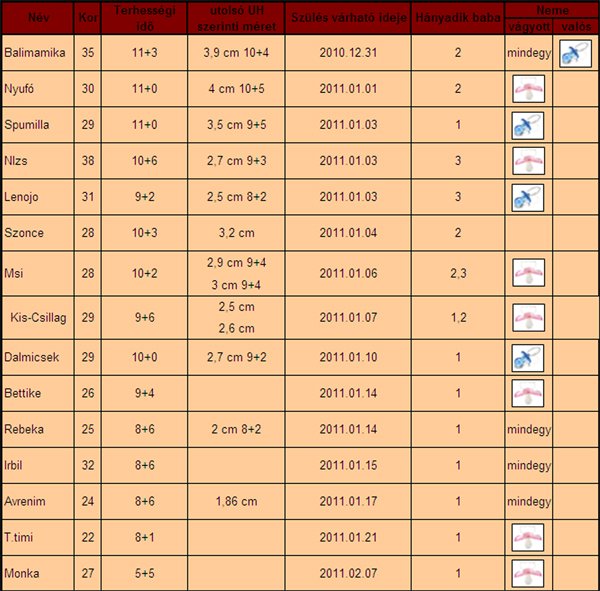
Task: Select the 'mindegy' text in Rebeka's row
Action: click(x=528, y=429)
